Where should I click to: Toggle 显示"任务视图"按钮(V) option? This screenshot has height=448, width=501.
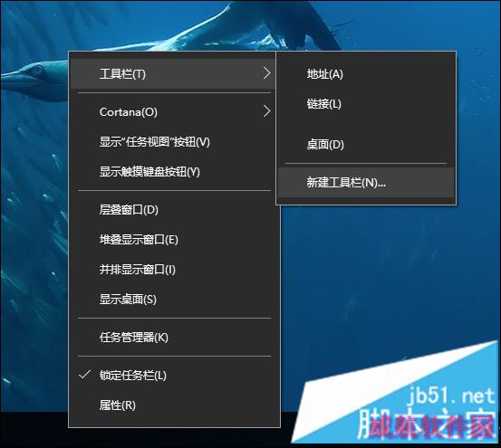pos(173,142)
